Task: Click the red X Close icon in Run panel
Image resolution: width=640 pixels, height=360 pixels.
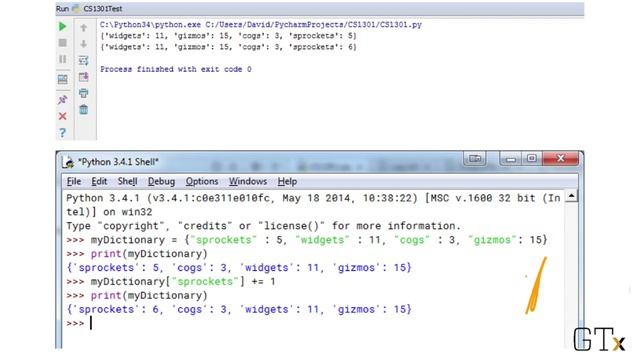Action: (x=62, y=116)
